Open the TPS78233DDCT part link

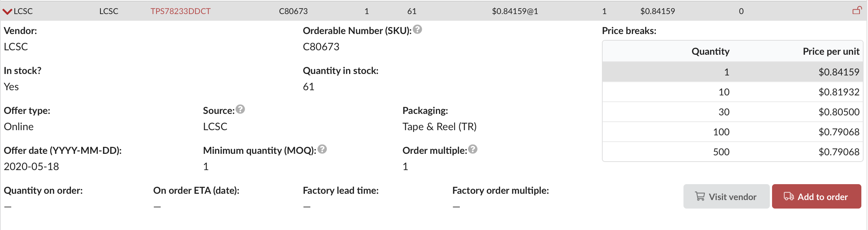click(180, 11)
